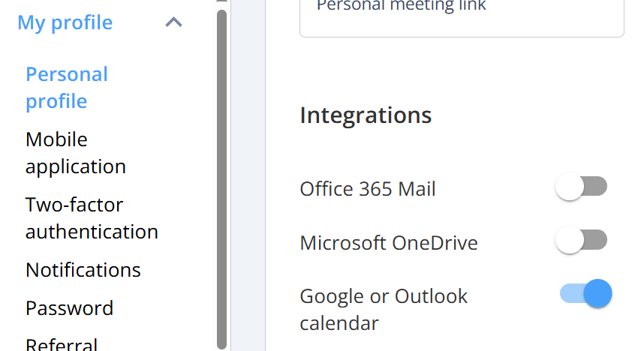Click the vertical divider beside sidebar
Image resolution: width=644 pixels, height=351 pixels.
click(248, 175)
